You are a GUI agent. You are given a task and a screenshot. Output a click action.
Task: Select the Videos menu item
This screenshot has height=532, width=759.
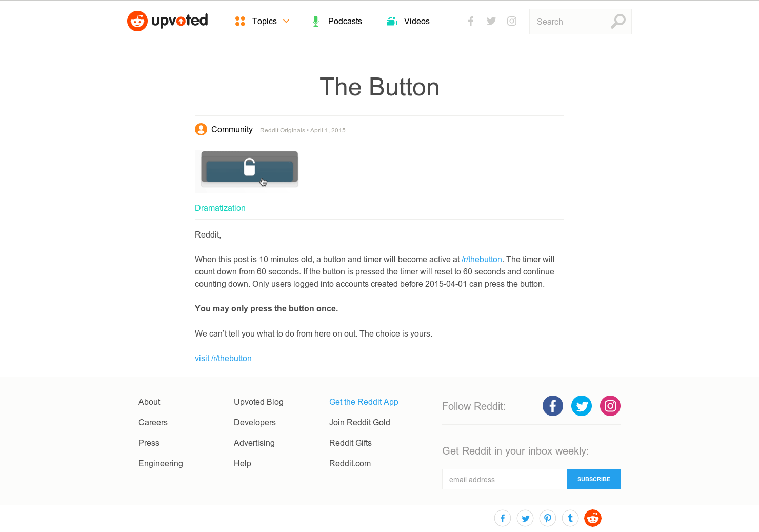point(417,21)
